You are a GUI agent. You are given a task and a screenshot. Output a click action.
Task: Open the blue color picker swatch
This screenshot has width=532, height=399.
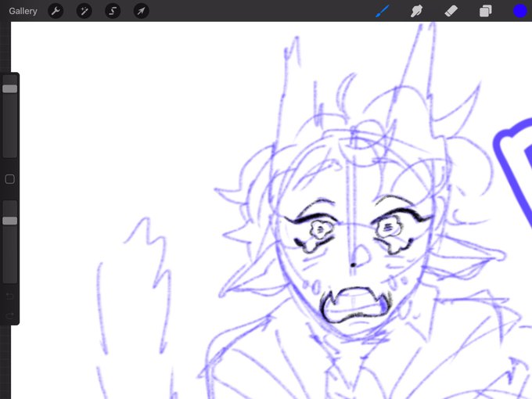519,11
